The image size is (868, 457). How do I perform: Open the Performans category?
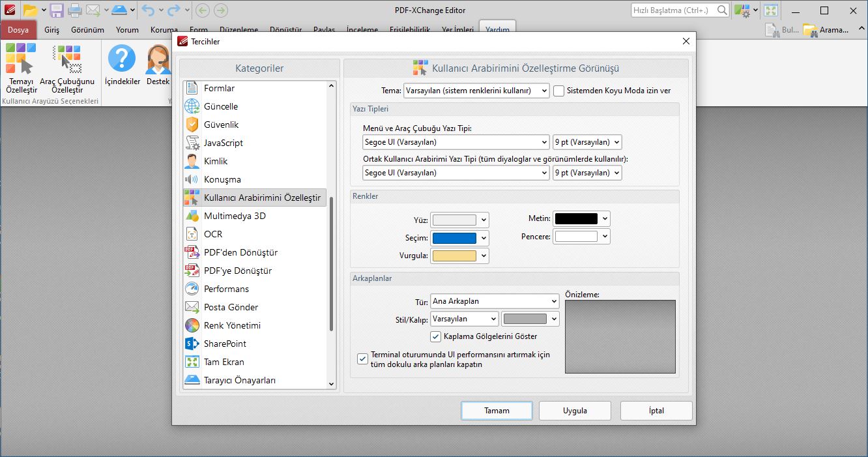[255, 289]
